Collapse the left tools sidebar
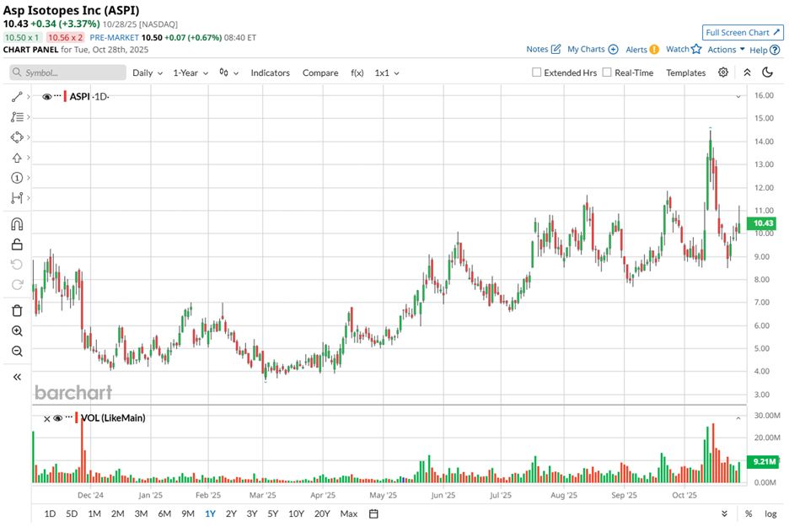Viewport: 789px width, 532px height. tap(17, 377)
